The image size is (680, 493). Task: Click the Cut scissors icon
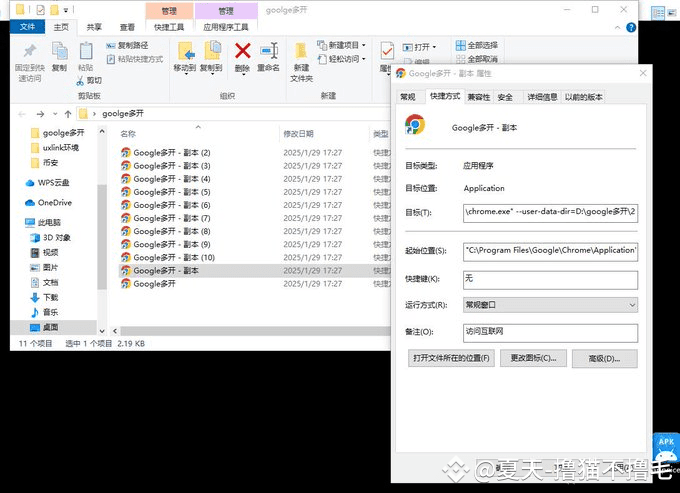80,80
